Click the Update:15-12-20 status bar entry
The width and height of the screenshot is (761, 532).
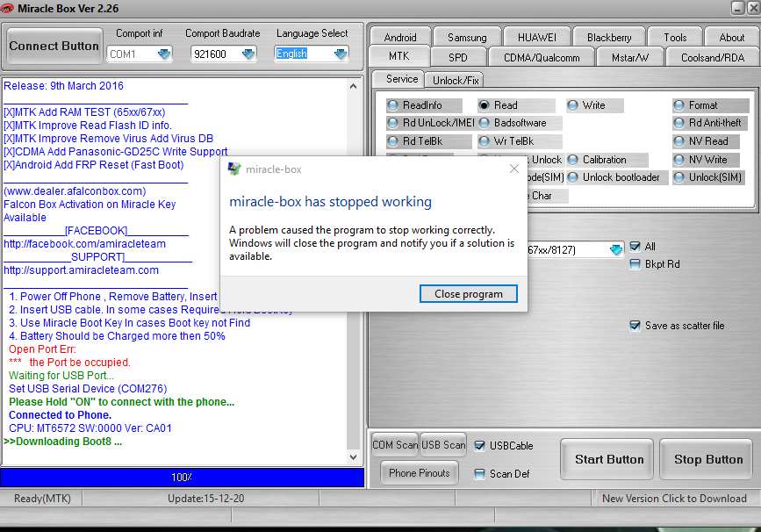pos(205,499)
